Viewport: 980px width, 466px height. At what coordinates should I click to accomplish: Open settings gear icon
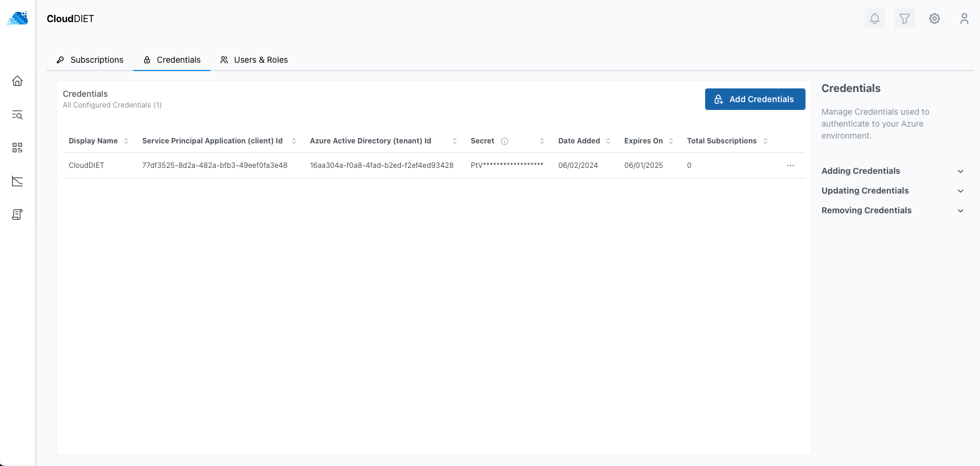tap(934, 19)
